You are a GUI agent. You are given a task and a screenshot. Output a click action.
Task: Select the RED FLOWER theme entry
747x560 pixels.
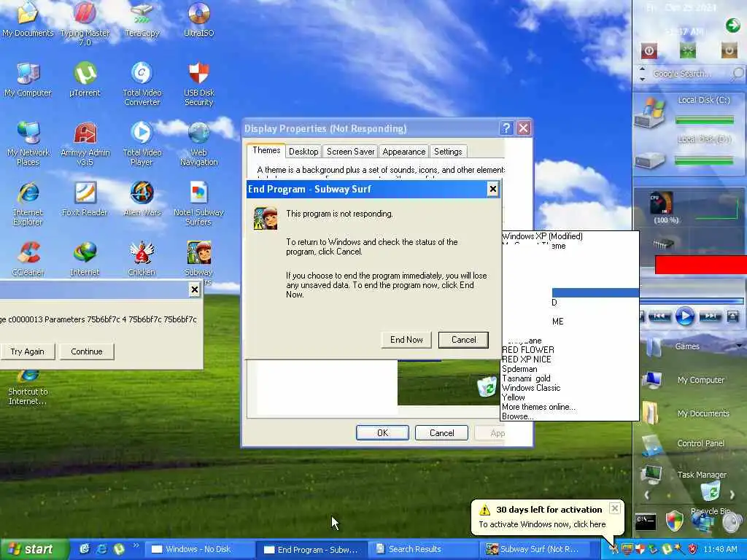(x=570, y=349)
